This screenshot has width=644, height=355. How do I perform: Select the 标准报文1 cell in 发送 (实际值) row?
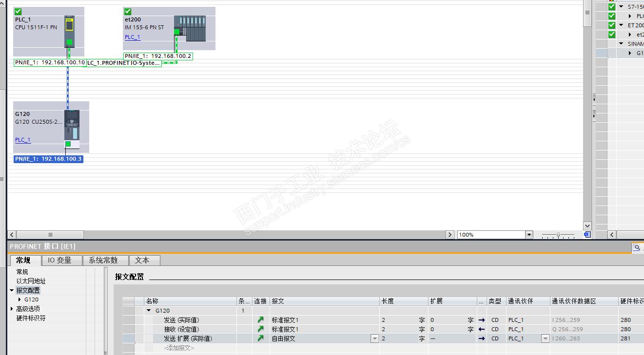click(x=325, y=320)
